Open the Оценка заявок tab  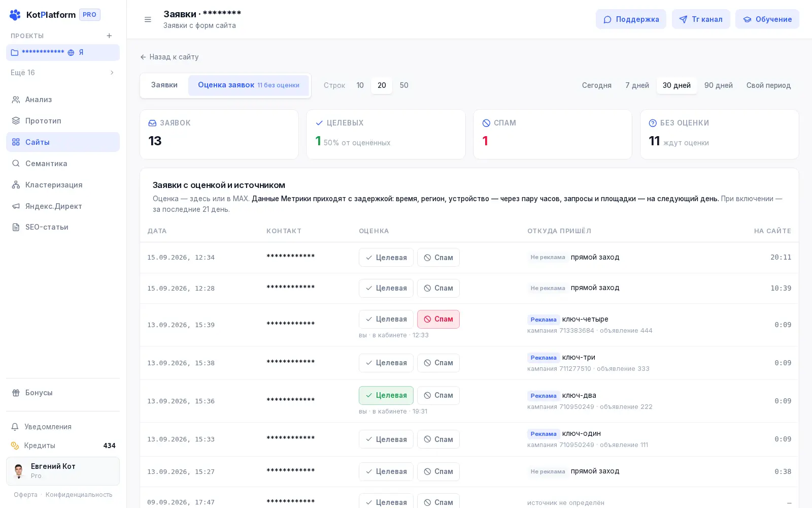pos(249,85)
